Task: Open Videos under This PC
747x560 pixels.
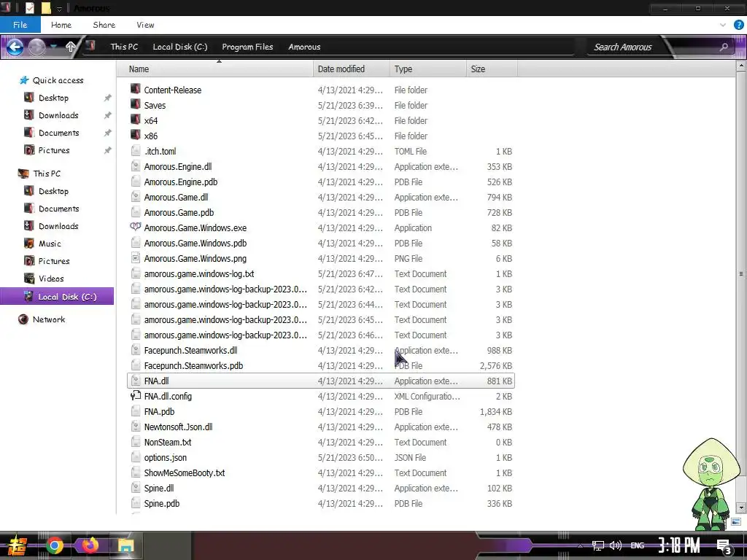Action: [x=51, y=279]
